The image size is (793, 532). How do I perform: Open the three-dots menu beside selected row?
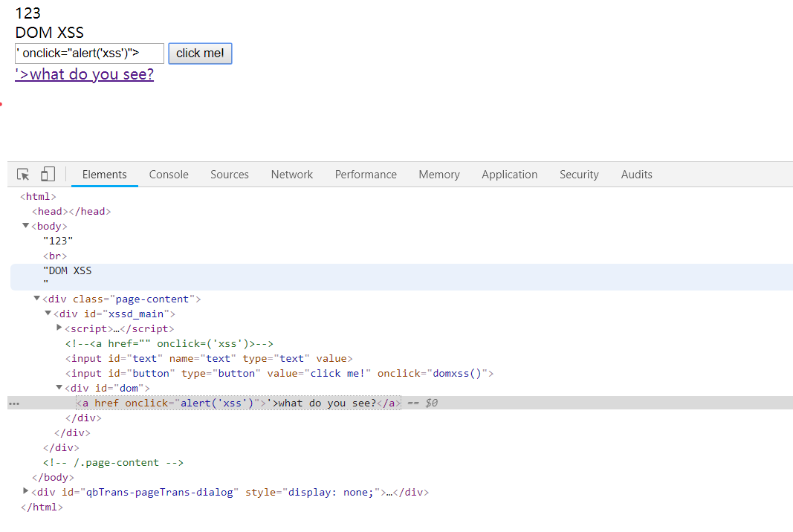tap(14, 403)
